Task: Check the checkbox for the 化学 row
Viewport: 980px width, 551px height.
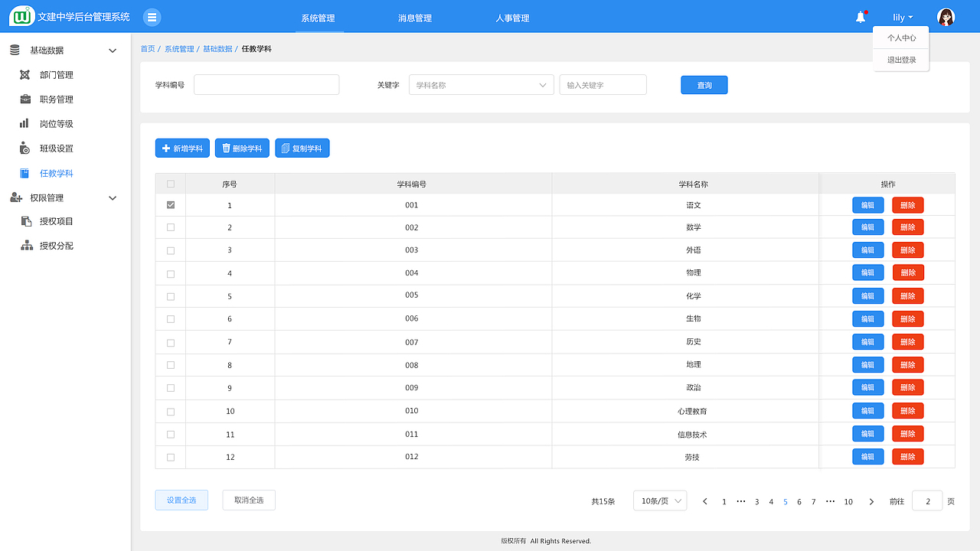Action: pyautogui.click(x=170, y=295)
